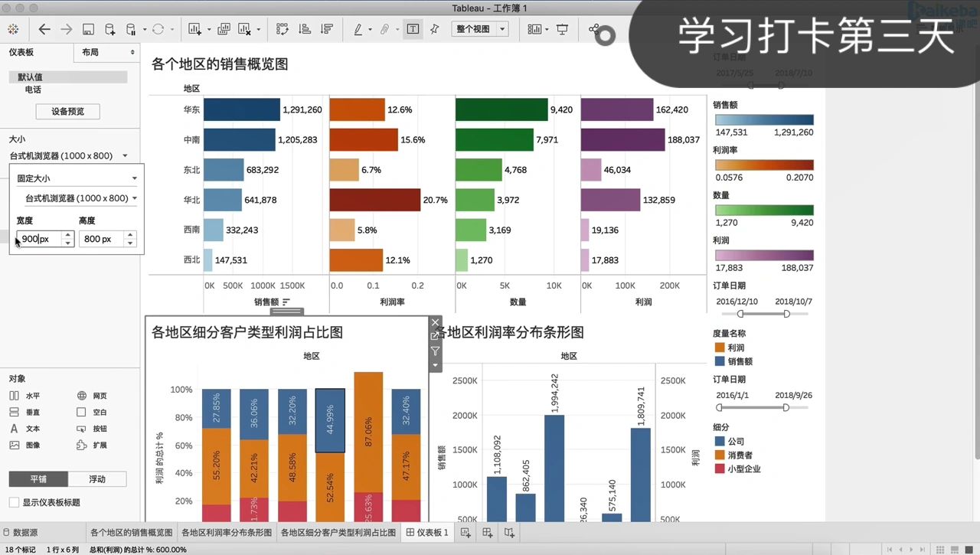Click the highlight pen icon
The width and height of the screenshot is (980, 555).
[358, 29]
